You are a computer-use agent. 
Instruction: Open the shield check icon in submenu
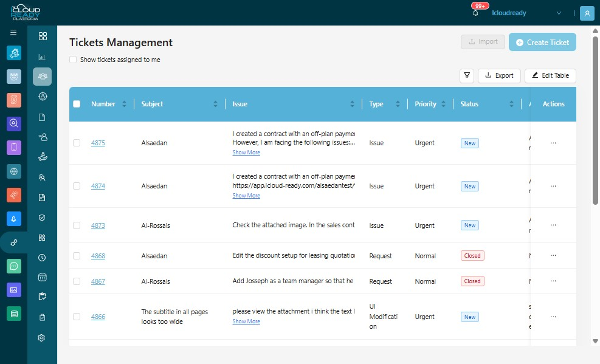pyautogui.click(x=42, y=218)
